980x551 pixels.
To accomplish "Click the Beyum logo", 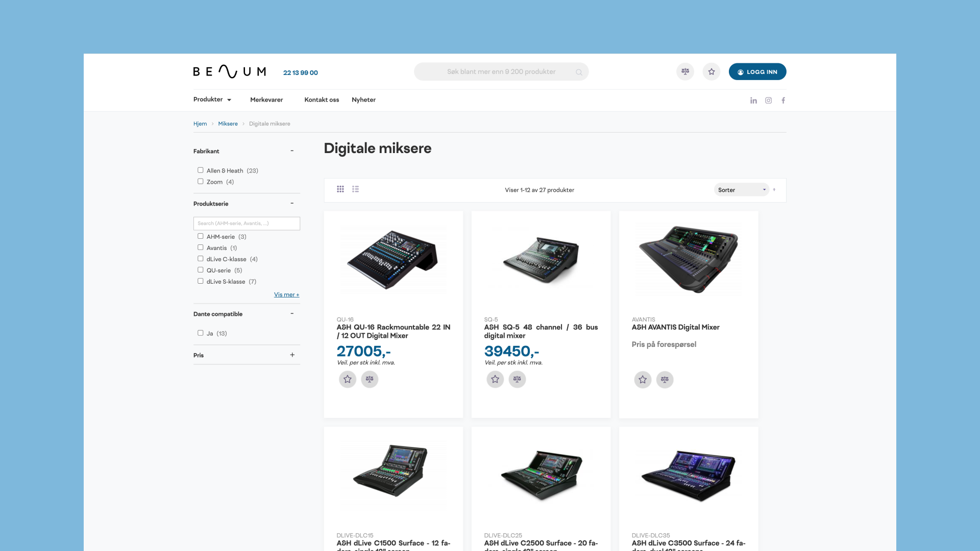I will pyautogui.click(x=230, y=71).
